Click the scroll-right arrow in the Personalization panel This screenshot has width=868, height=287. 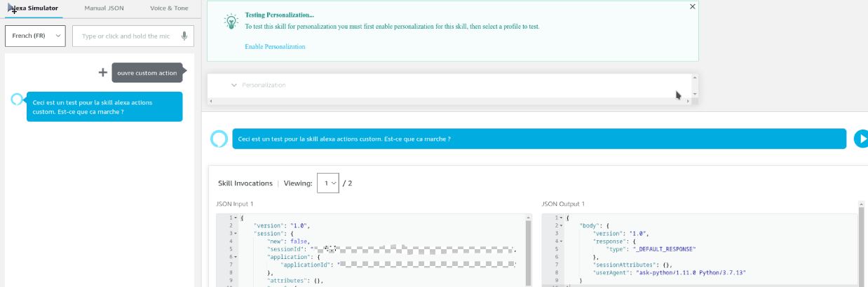point(688,101)
